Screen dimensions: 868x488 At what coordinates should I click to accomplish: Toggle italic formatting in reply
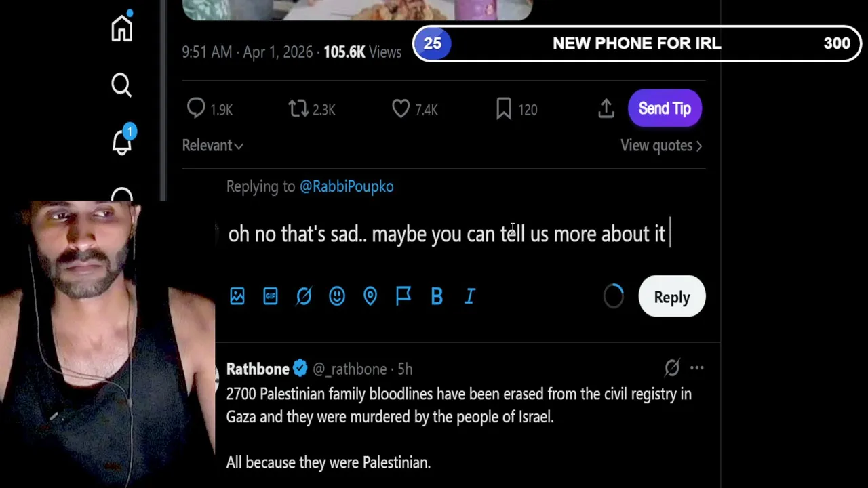click(x=469, y=296)
